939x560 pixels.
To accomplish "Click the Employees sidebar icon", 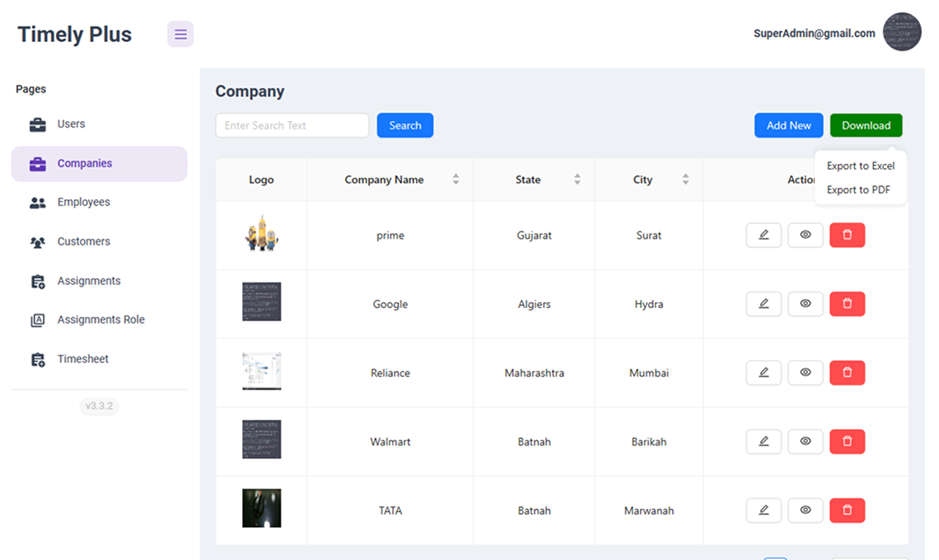I will point(37,202).
